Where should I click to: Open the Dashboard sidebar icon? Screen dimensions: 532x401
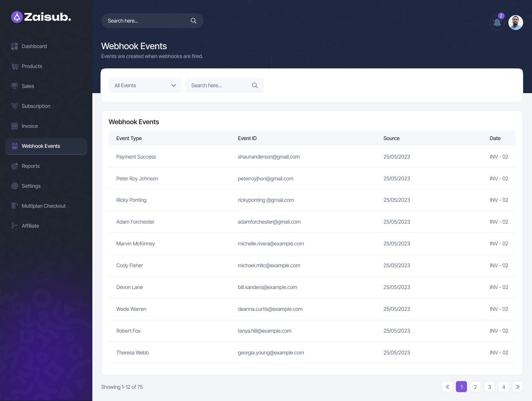[x=15, y=46]
